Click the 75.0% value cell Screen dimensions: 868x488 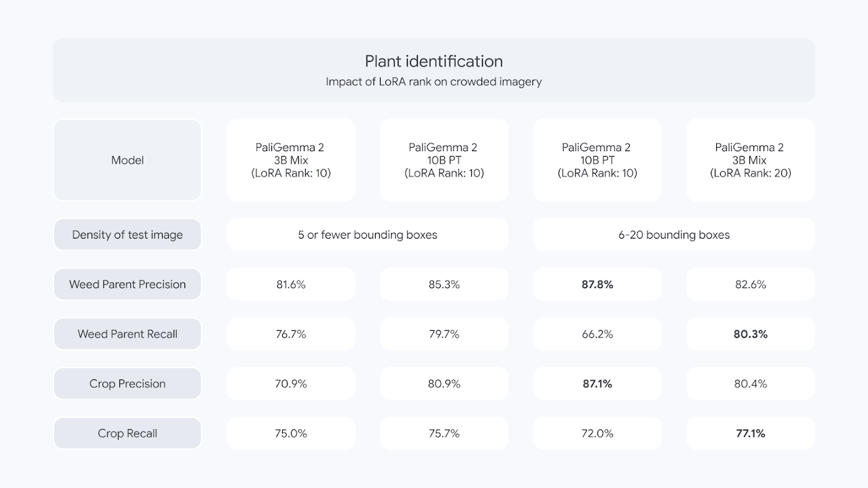(x=291, y=433)
